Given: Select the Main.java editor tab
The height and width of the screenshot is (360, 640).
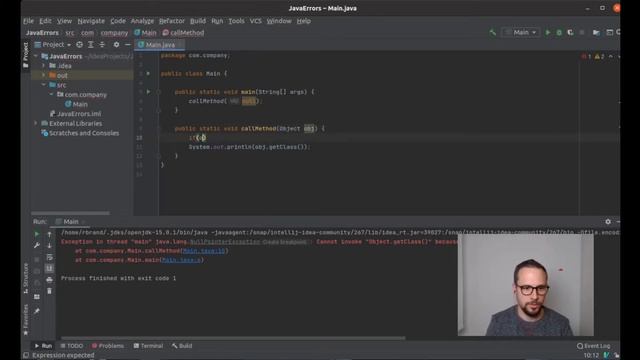Looking at the screenshot, I should click(160, 45).
